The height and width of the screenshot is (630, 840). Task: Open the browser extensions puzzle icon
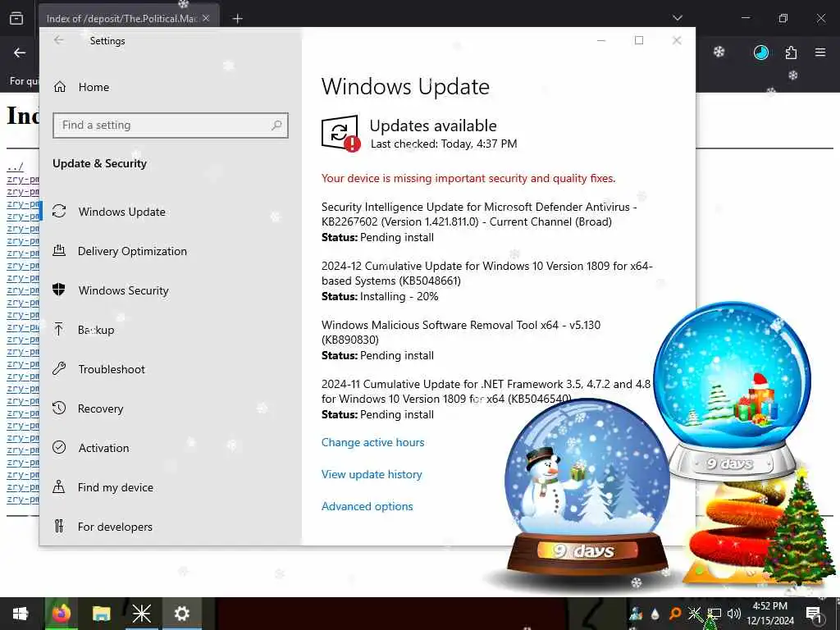791,52
